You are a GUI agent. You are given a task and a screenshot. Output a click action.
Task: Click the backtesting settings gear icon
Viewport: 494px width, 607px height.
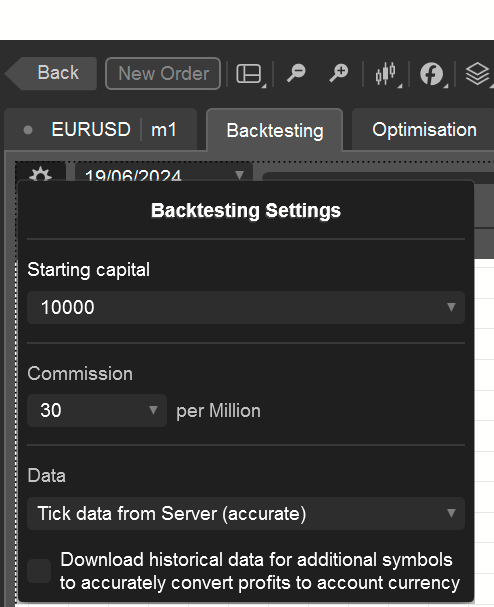pos(40,175)
